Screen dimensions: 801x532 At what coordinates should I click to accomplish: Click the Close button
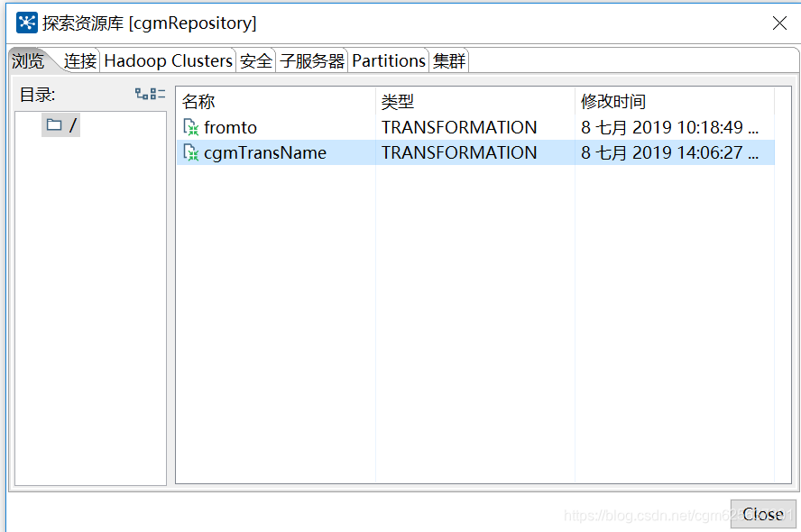coord(763,514)
